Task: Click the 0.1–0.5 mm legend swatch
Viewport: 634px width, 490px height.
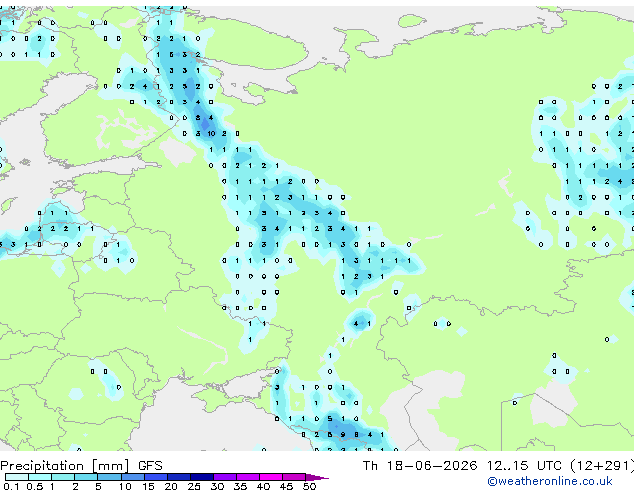Action: click(x=17, y=477)
